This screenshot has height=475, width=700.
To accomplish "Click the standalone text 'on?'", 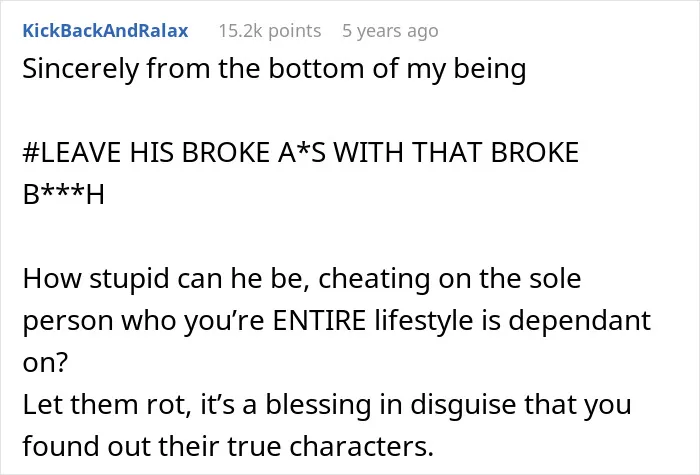I will pyautogui.click(x=45, y=363).
